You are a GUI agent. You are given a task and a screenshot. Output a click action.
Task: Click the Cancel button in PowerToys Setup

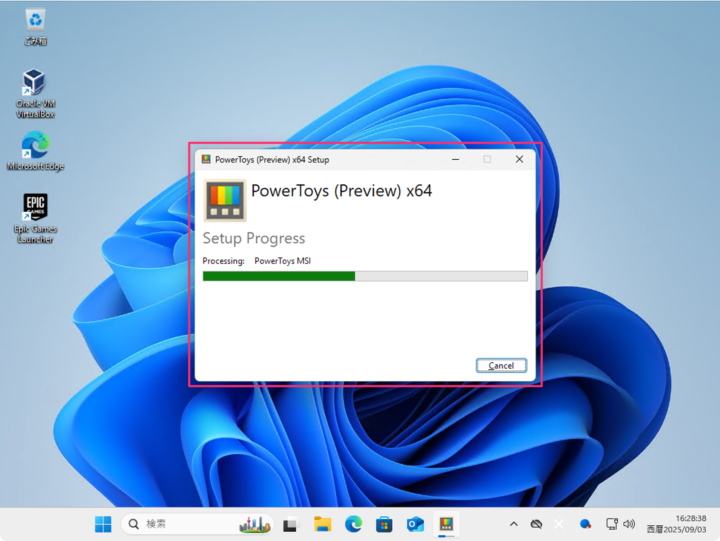pyautogui.click(x=501, y=366)
